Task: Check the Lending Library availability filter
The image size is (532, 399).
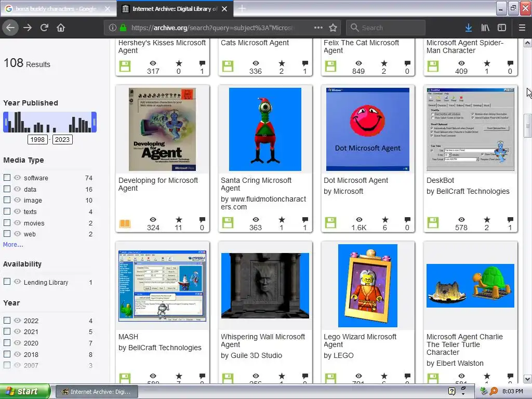Action: [x=7, y=282]
